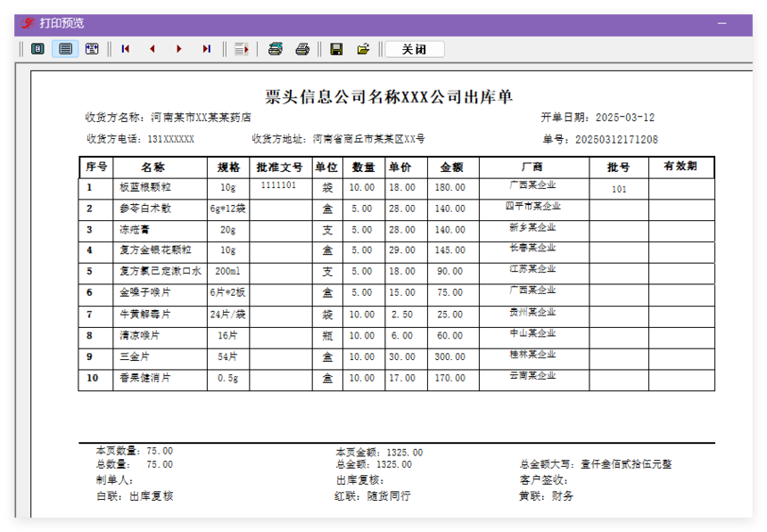Print the document with the plain printer icon
The height and width of the screenshot is (532, 767).
coord(302,49)
